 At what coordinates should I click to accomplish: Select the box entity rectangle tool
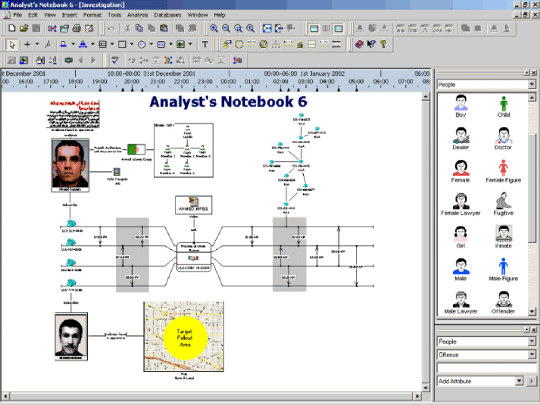[122, 44]
